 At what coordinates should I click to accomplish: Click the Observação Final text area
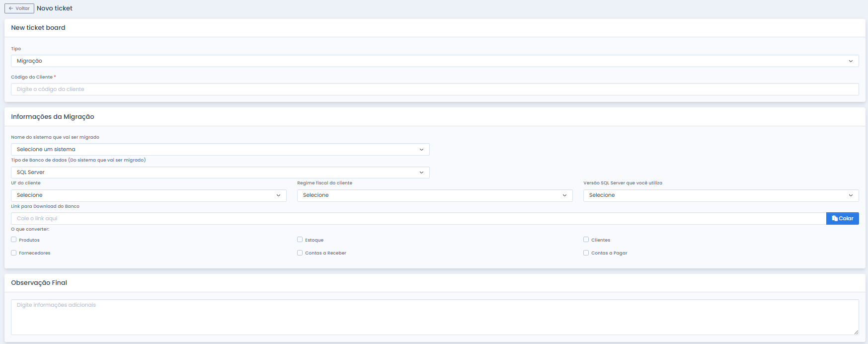pos(434,317)
